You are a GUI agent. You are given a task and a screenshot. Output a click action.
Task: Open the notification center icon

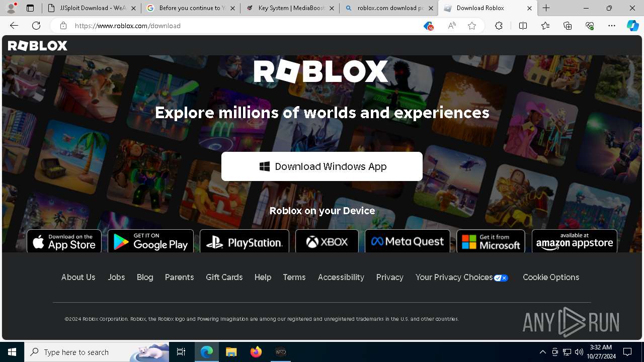[x=627, y=352]
